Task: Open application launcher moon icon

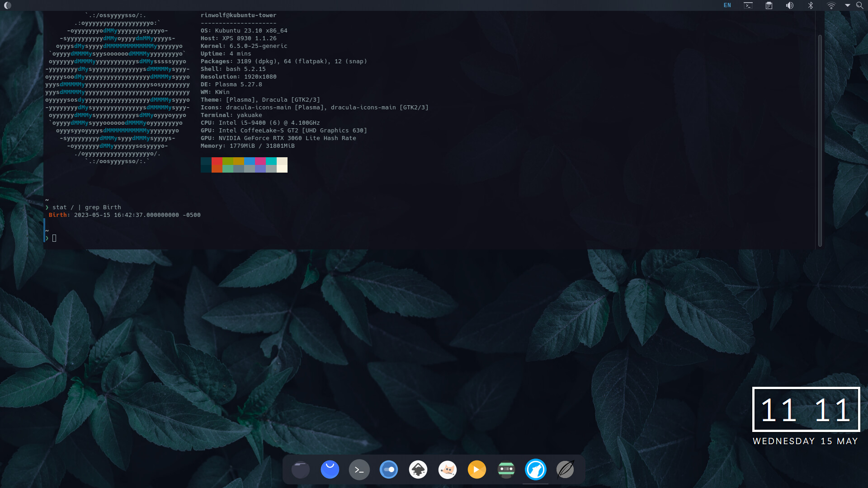Action: (7, 5)
